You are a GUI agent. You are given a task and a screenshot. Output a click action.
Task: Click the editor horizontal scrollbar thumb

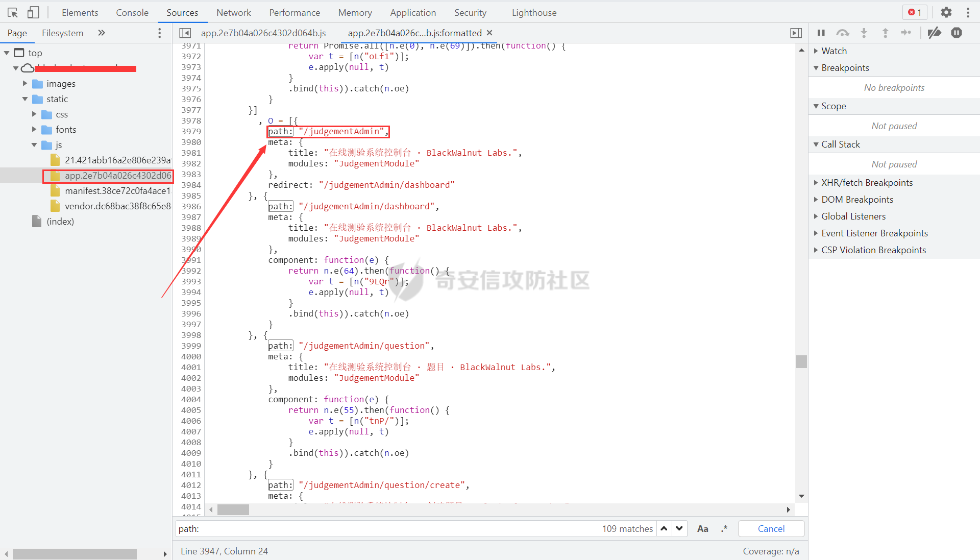(233, 509)
